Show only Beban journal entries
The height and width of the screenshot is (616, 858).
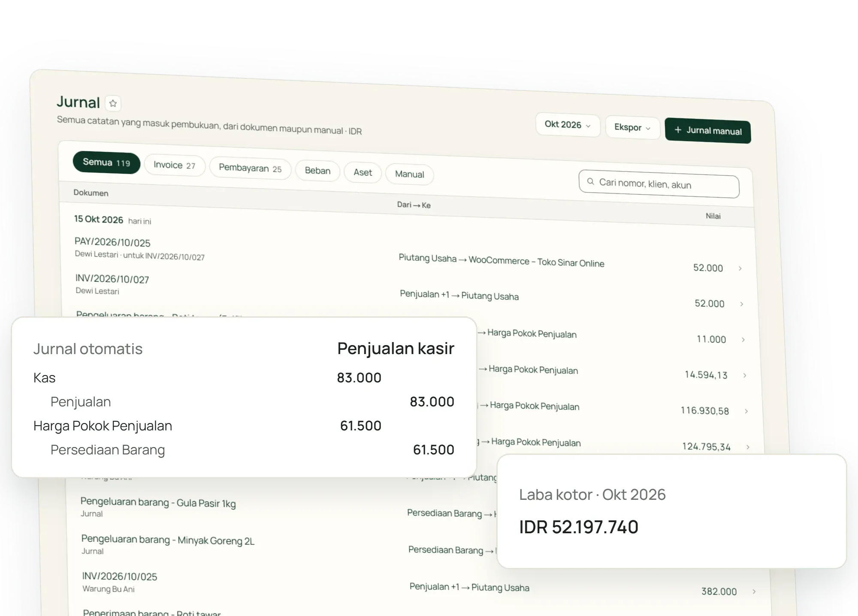point(317,171)
